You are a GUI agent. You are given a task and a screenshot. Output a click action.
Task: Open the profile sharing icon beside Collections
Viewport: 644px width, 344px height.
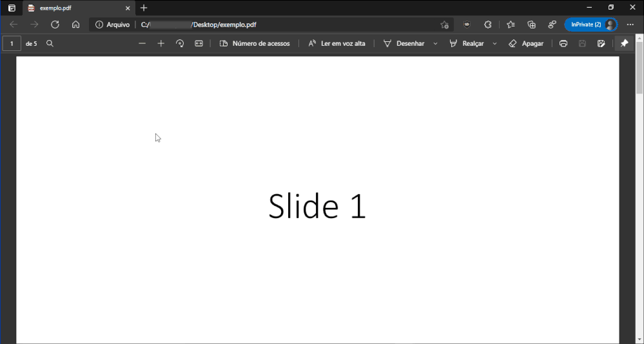point(552,25)
